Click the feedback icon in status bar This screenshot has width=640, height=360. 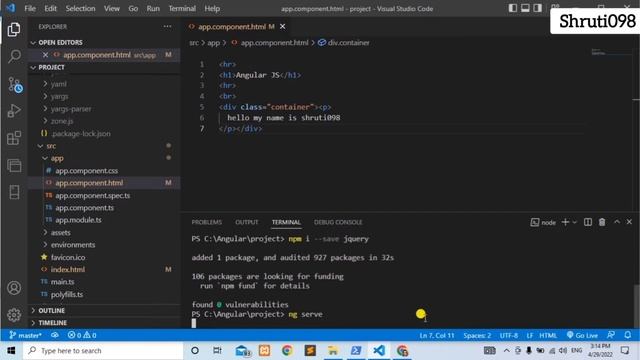pos(611,335)
